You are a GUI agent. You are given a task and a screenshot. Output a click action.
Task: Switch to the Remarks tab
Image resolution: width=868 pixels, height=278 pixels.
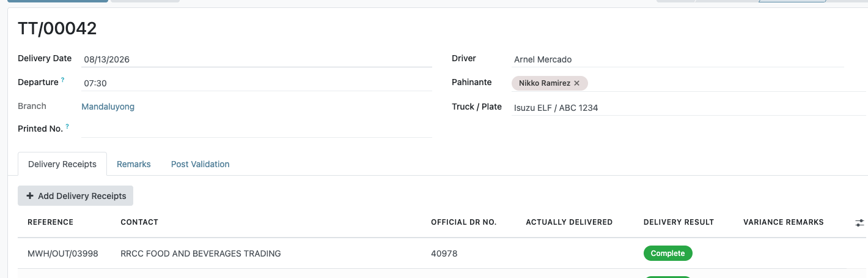(134, 164)
